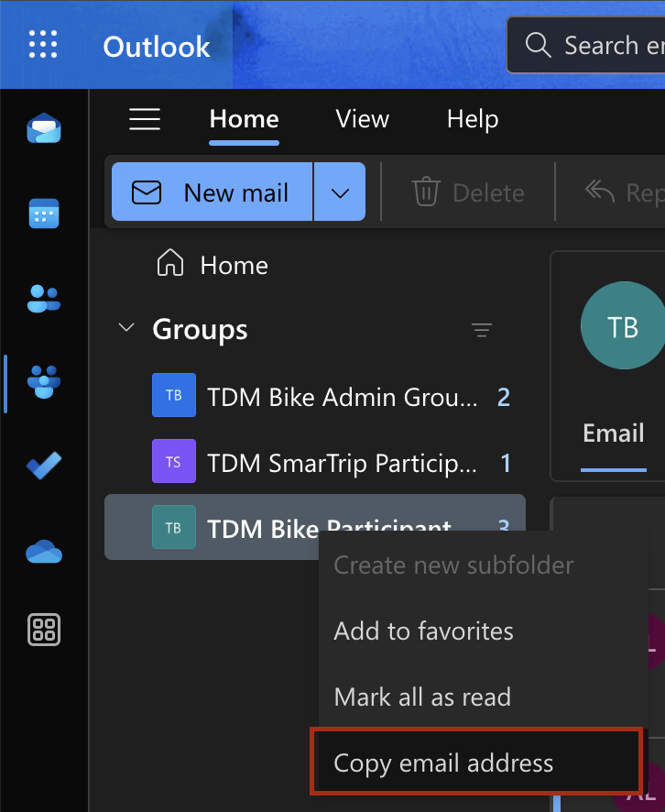Compose with the New mail button
The image size is (665, 812).
click(x=213, y=192)
